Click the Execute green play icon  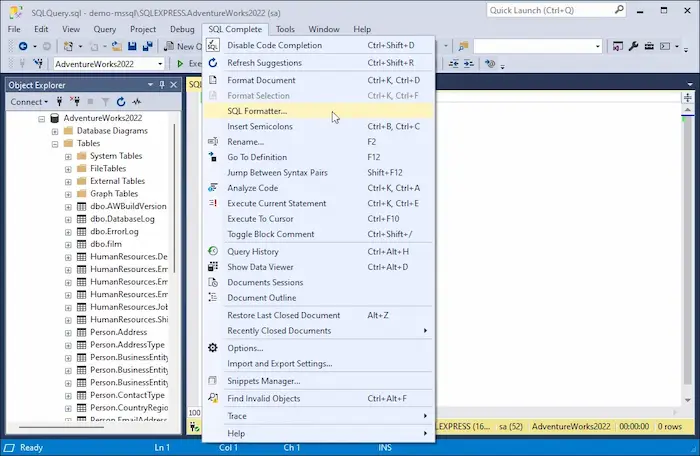tap(180, 64)
